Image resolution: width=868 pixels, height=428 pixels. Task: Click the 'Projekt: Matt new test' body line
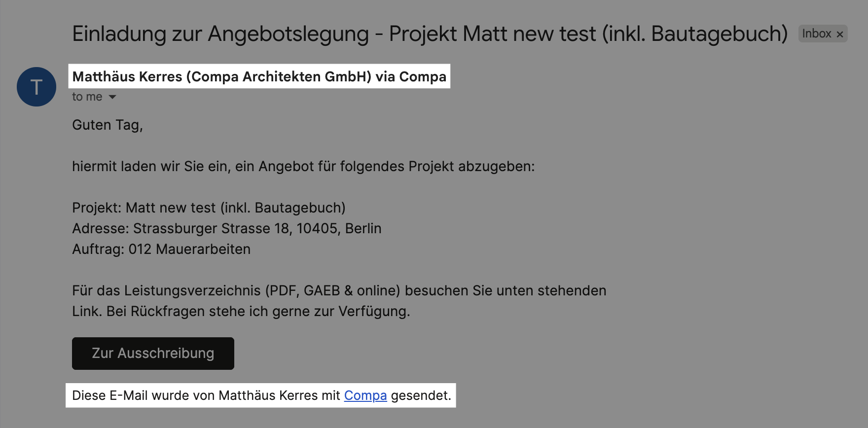click(x=209, y=208)
